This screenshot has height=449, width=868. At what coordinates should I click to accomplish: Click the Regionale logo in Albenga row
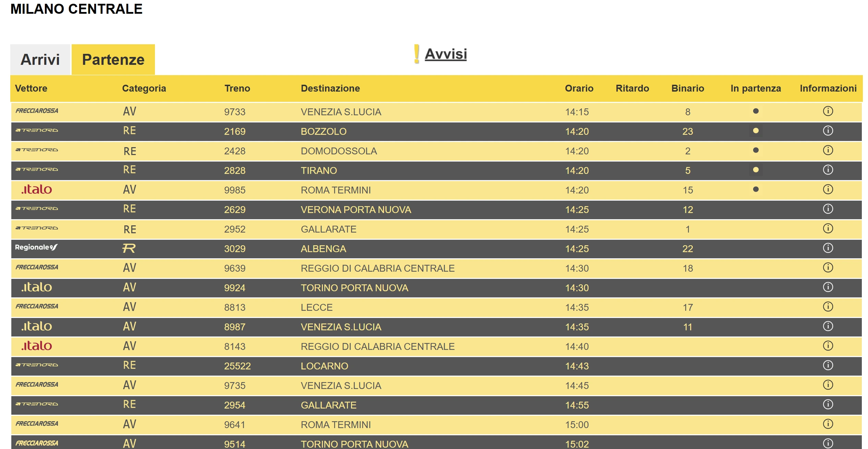click(36, 247)
